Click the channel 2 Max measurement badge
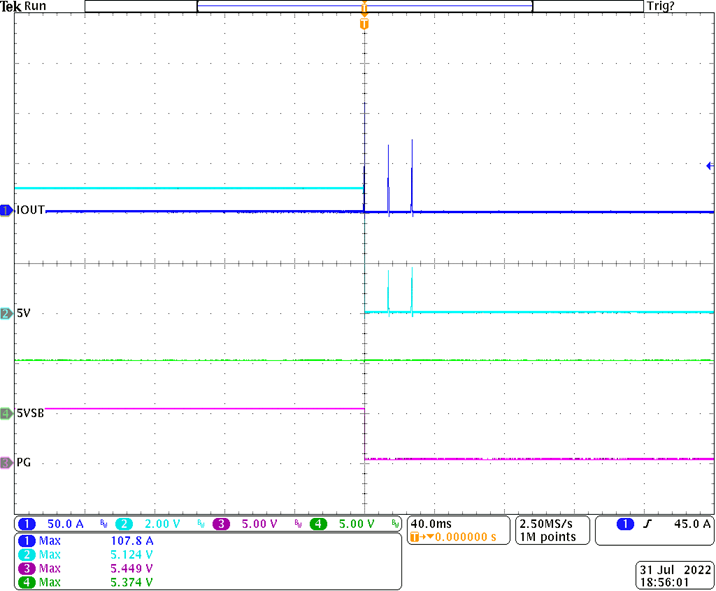This screenshot has height=591, width=716. 27,555
